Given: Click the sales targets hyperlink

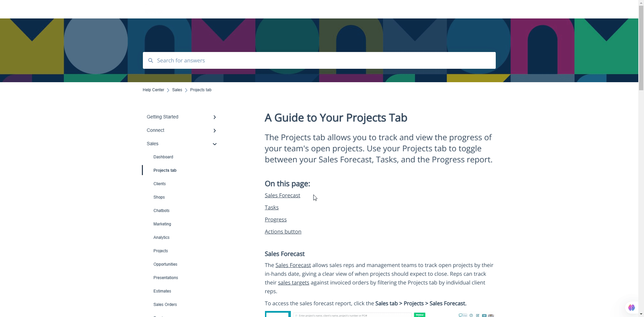Looking at the screenshot, I should 293,283.
